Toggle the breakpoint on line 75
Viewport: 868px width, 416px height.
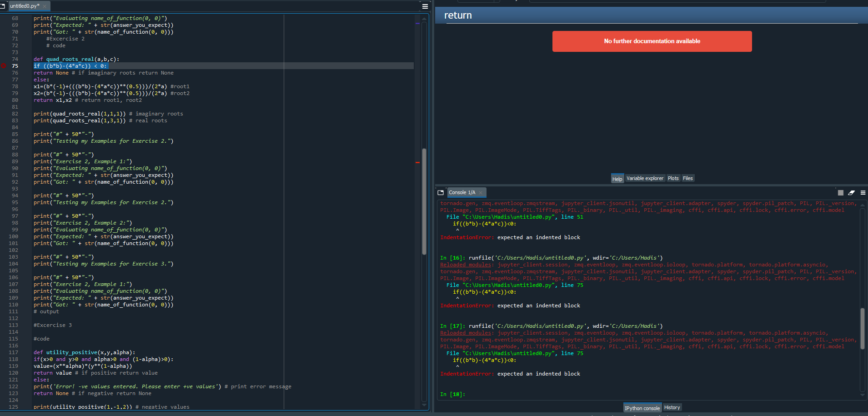[4, 66]
